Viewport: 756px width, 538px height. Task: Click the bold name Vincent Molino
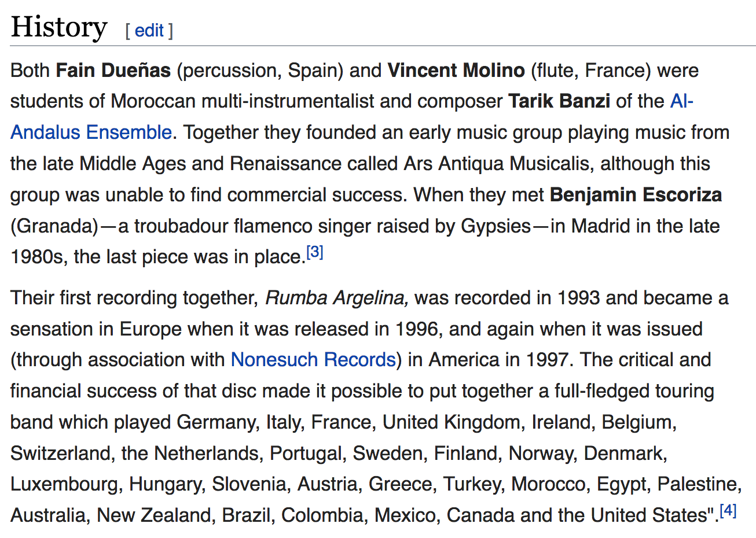point(456,71)
